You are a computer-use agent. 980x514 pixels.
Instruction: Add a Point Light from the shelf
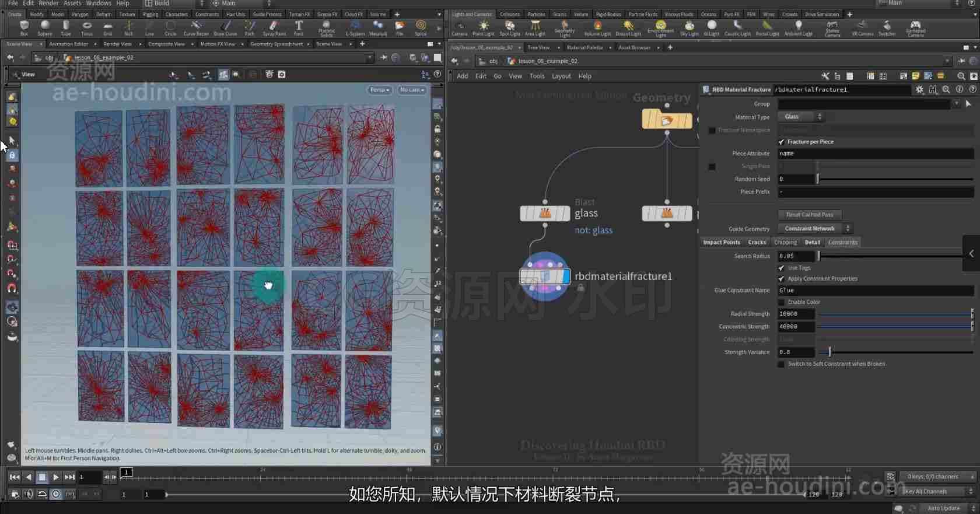click(484, 28)
